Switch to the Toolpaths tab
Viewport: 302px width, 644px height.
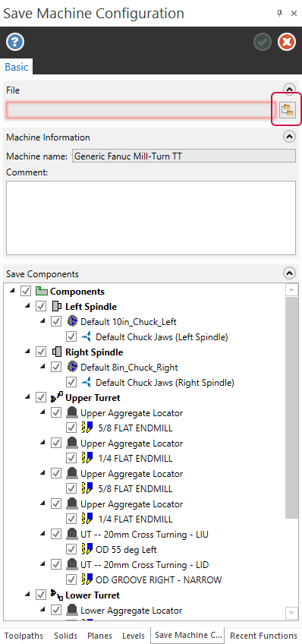pyautogui.click(x=24, y=636)
